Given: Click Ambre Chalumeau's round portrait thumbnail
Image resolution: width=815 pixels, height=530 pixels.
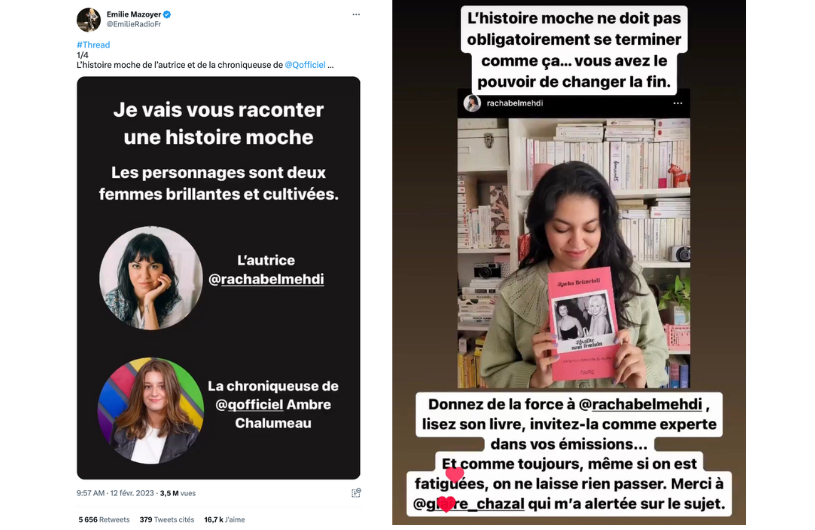Looking at the screenshot, I should tap(151, 410).
